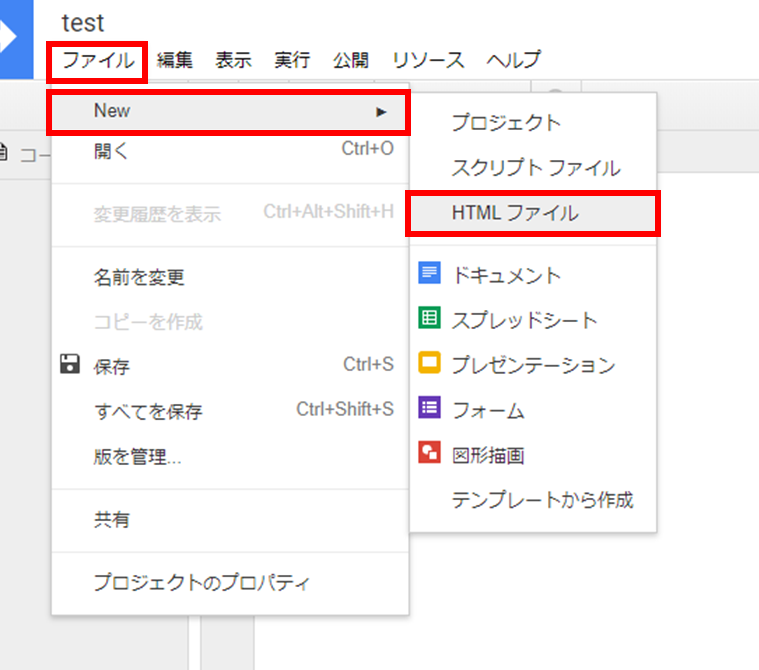Expand the New submenu entry

click(x=228, y=112)
